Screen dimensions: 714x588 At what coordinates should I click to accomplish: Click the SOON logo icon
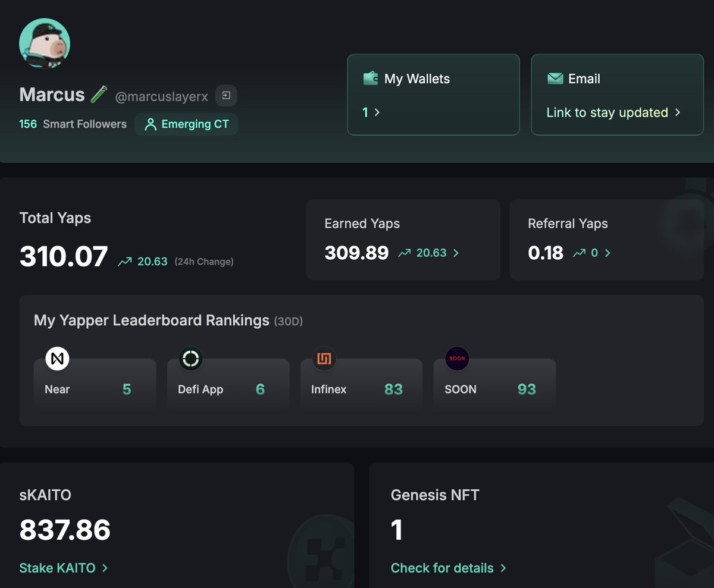pos(458,359)
